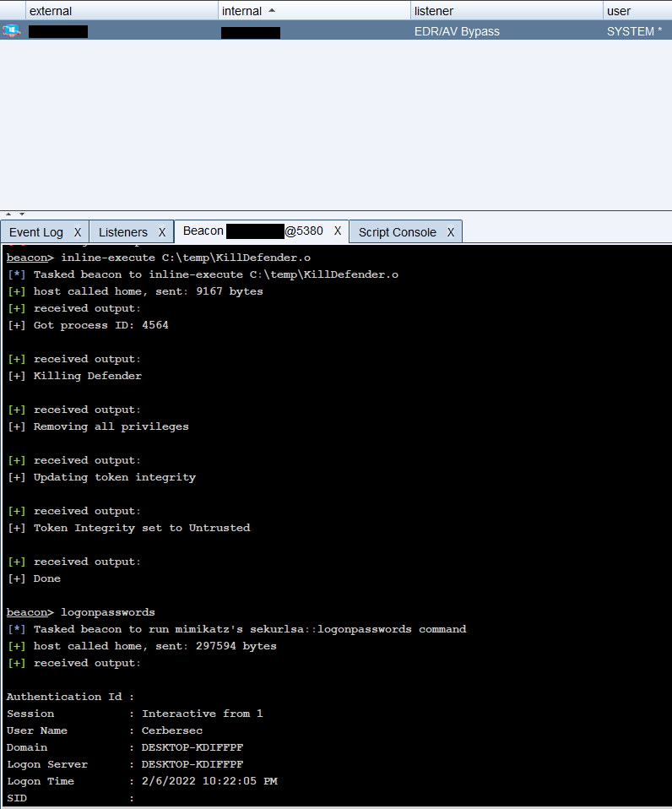This screenshot has height=809, width=672.
Task: Switch to the Listeners tab
Action: [x=122, y=232]
